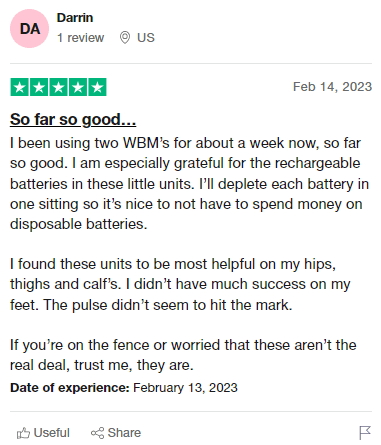The width and height of the screenshot is (381, 445).
Task: Click the first green rating star
Action: tap(20, 87)
